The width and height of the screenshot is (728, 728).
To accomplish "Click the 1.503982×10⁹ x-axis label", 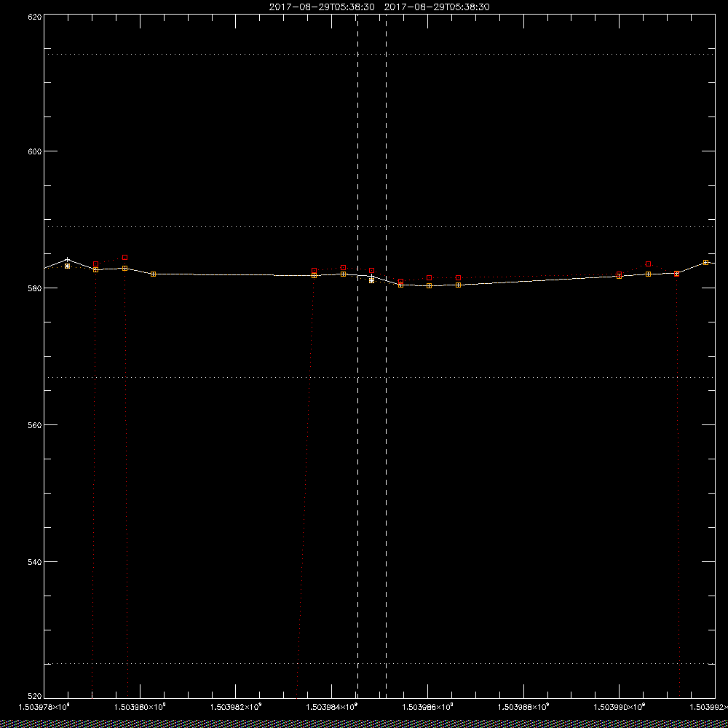I will coord(236,707).
